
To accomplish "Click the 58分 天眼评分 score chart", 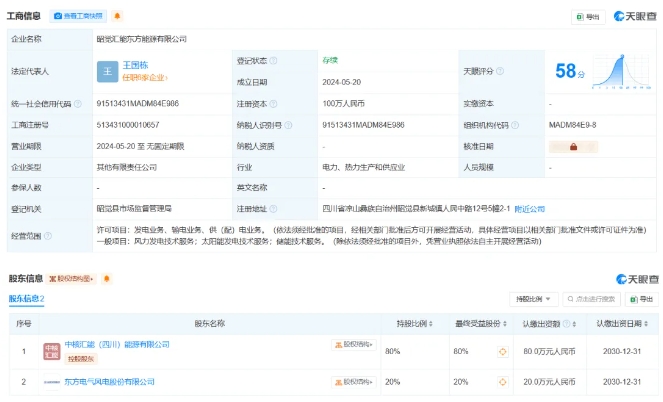I will (601, 71).
